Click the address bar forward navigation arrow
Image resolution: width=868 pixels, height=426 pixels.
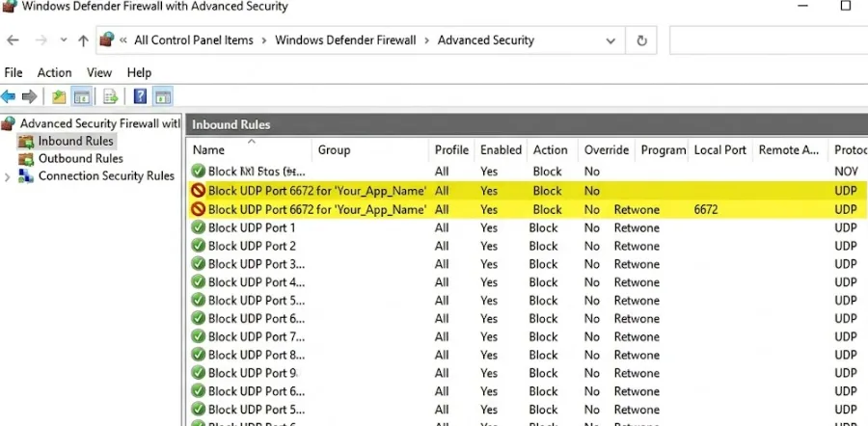tap(41, 40)
